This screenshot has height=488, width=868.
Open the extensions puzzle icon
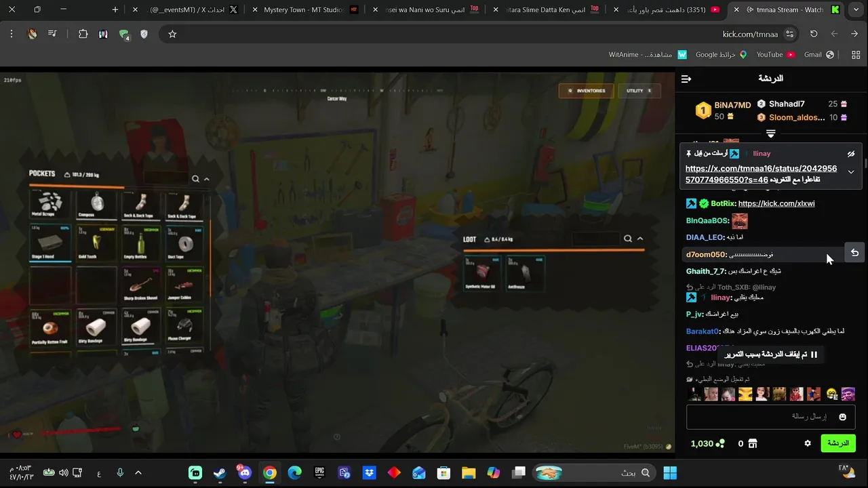pyautogui.click(x=83, y=34)
